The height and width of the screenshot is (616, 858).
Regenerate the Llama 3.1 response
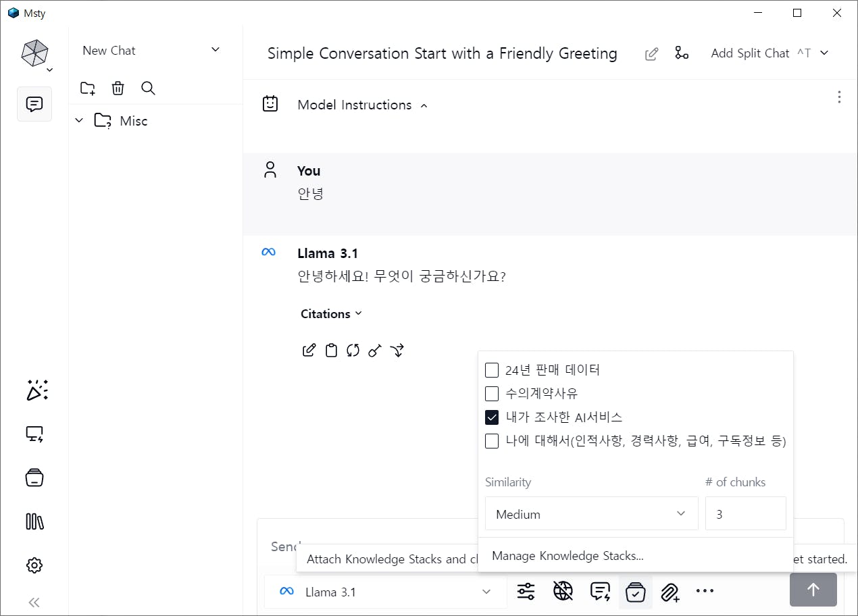353,350
